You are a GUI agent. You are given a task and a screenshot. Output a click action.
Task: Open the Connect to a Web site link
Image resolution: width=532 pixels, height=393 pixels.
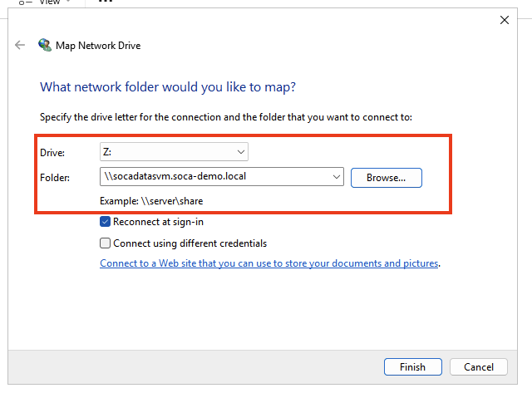269,263
